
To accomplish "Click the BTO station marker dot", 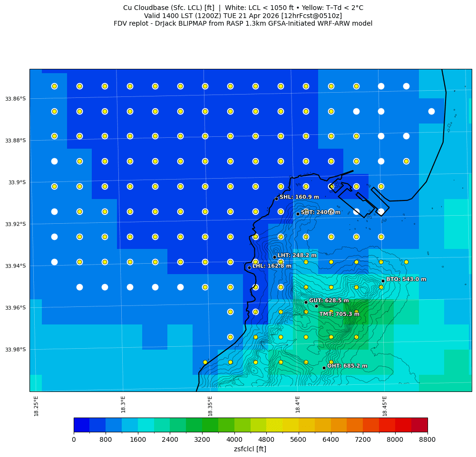I will coord(383,281).
